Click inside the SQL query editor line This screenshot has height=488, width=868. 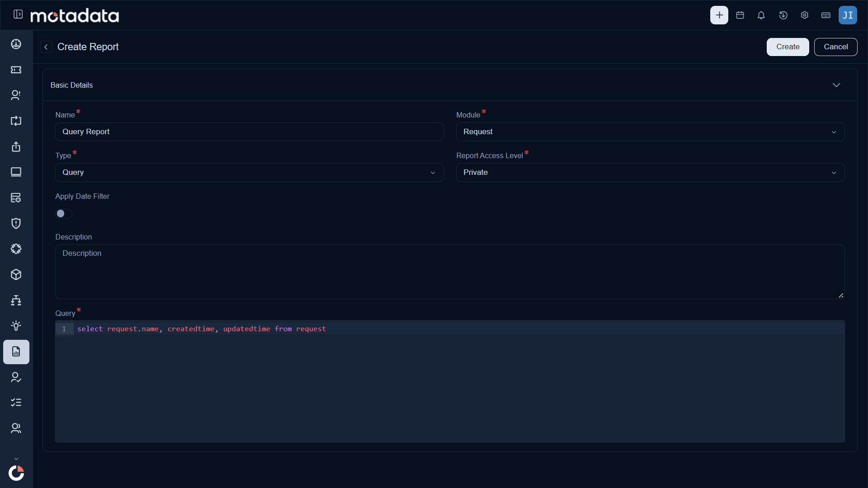click(459, 329)
